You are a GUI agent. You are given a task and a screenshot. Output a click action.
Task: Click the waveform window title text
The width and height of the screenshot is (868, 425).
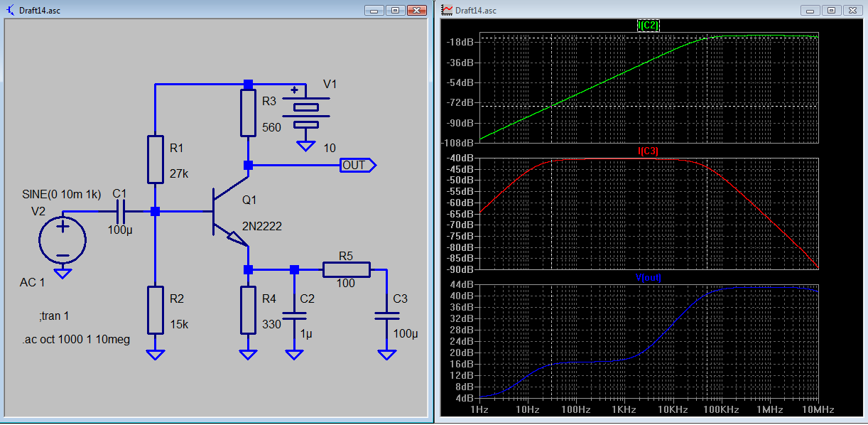[476, 11]
